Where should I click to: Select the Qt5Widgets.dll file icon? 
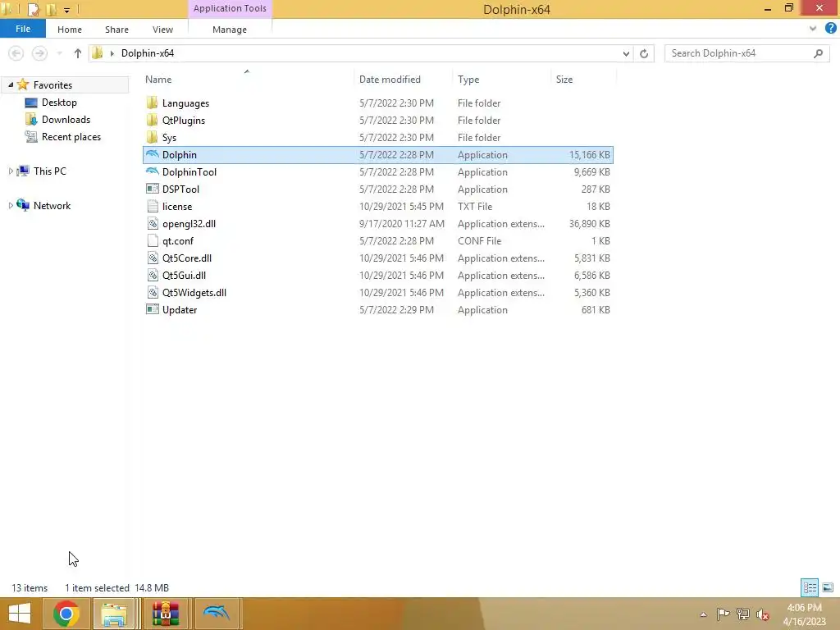(152, 292)
